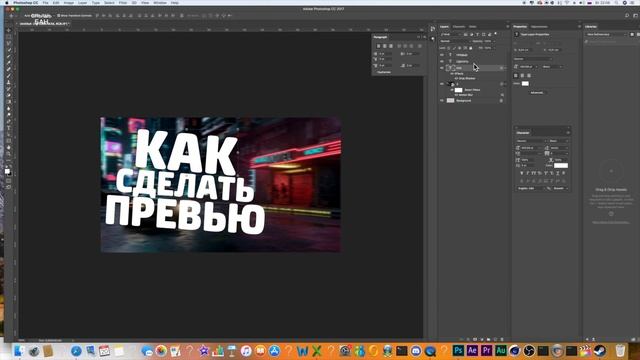Click the create new layer icon

(x=495, y=339)
